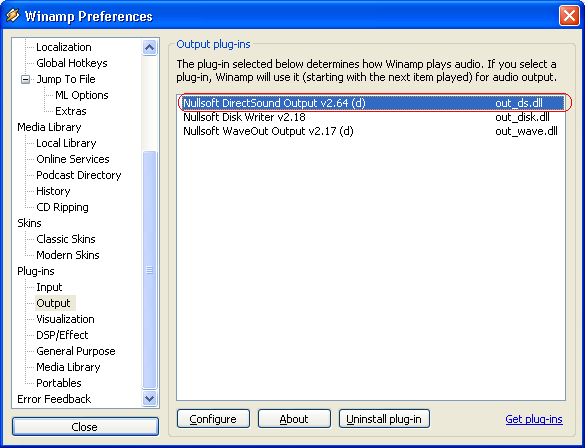Click the out_ds.dll filename entry
The width and height of the screenshot is (585, 448).
(x=519, y=103)
